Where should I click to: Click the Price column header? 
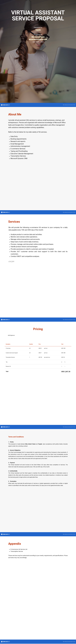pyautogui.click(x=40, y=344)
